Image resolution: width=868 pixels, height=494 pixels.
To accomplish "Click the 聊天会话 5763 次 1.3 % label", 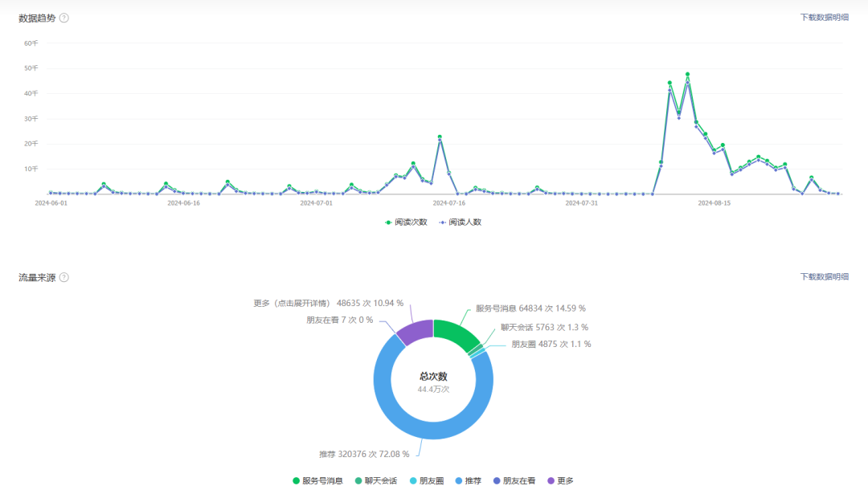I will [x=545, y=328].
